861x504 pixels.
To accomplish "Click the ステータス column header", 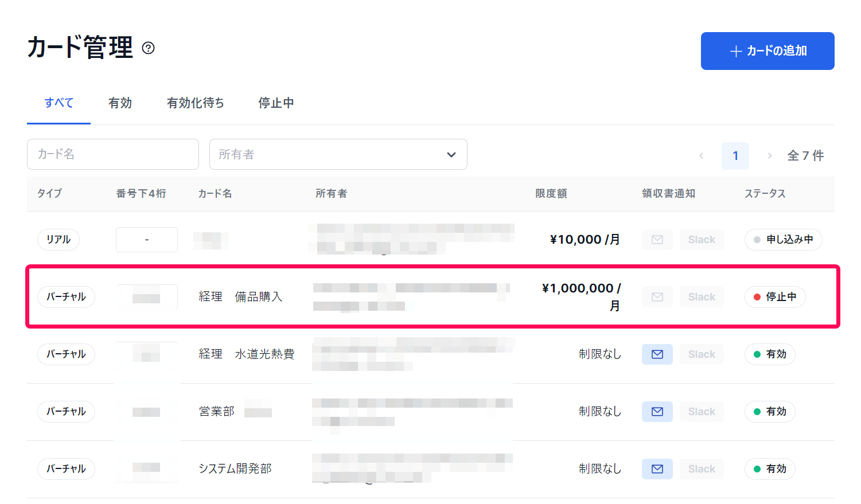I will click(x=765, y=194).
